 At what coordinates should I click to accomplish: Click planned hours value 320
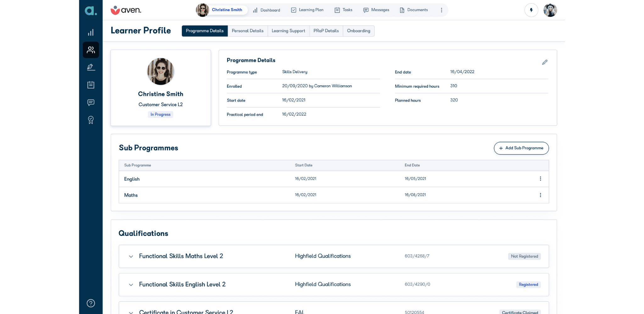coord(454,100)
